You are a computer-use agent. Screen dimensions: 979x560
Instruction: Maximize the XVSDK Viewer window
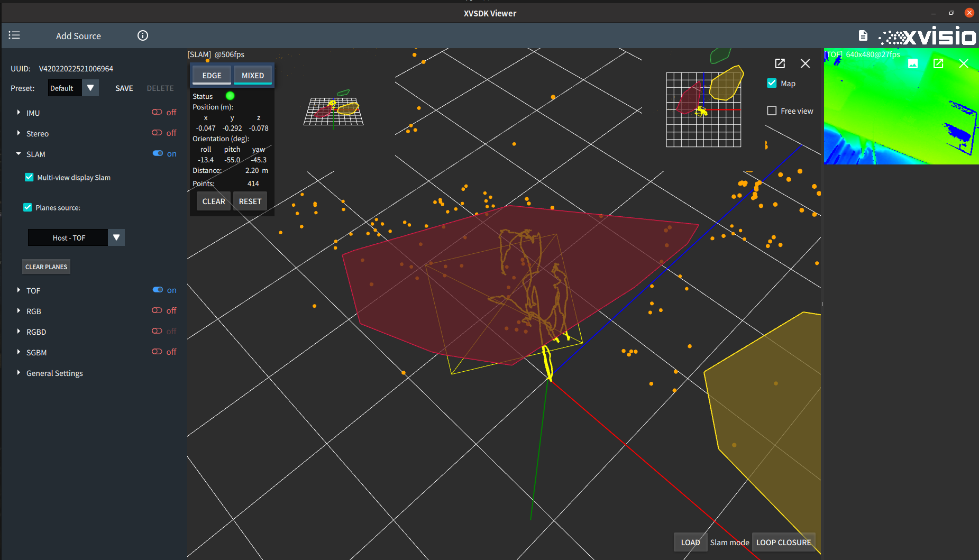951,13
